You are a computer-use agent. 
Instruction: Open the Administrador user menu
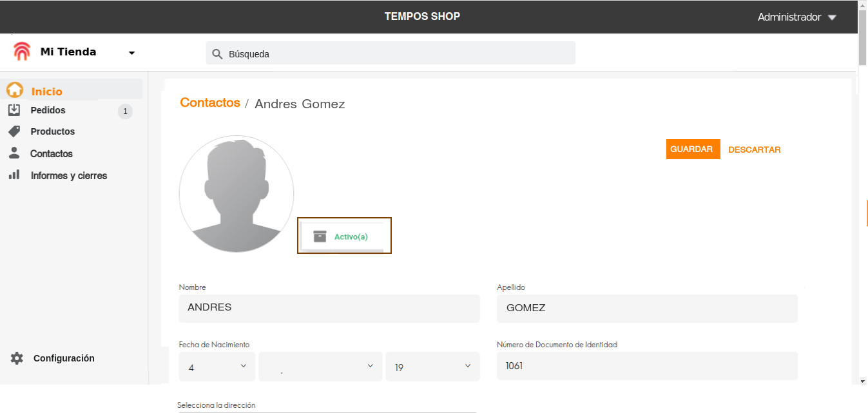click(x=796, y=17)
